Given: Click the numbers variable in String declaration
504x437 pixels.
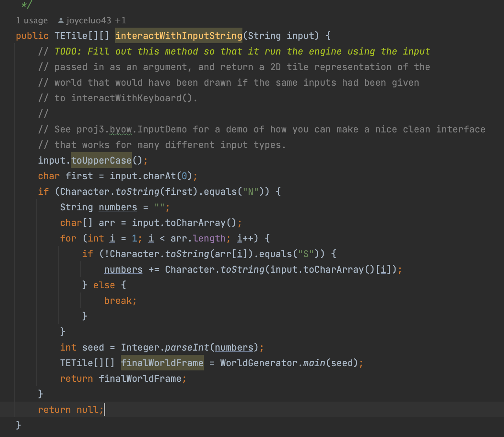Looking at the screenshot, I should [118, 207].
